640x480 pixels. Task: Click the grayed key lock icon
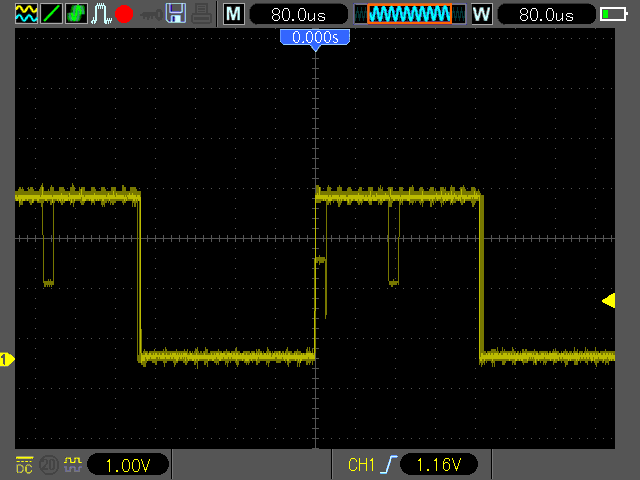[151, 16]
